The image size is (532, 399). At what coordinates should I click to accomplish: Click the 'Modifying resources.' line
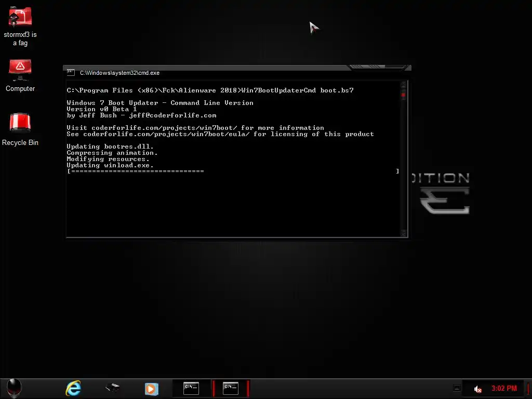pyautogui.click(x=108, y=159)
